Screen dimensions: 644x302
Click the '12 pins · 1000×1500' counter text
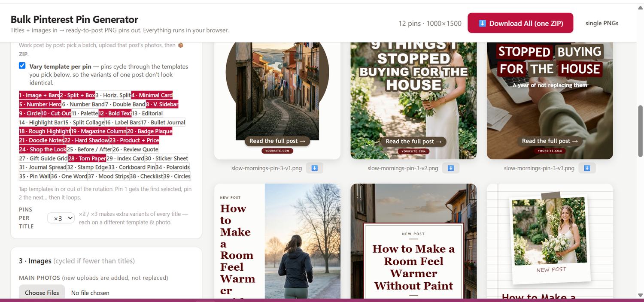[x=430, y=23]
